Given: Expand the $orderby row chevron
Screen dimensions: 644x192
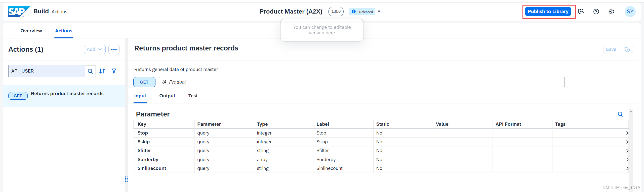Looking at the screenshot, I should tap(627, 160).
